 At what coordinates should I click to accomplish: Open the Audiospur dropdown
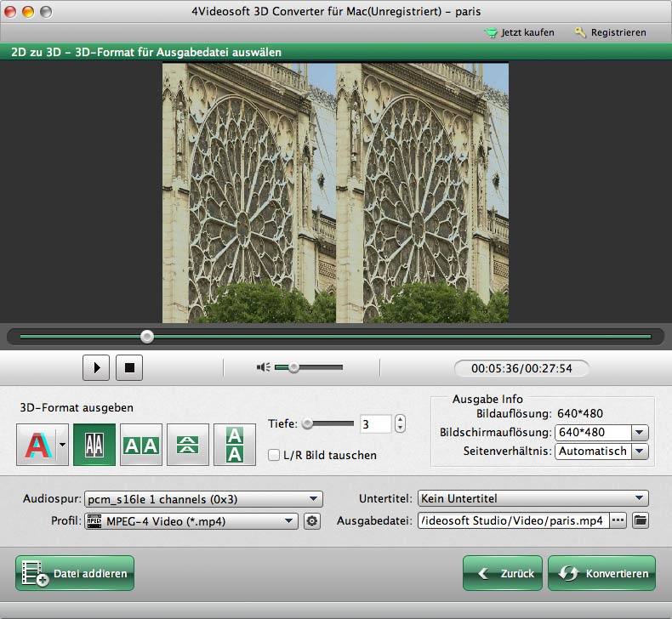[x=203, y=499]
